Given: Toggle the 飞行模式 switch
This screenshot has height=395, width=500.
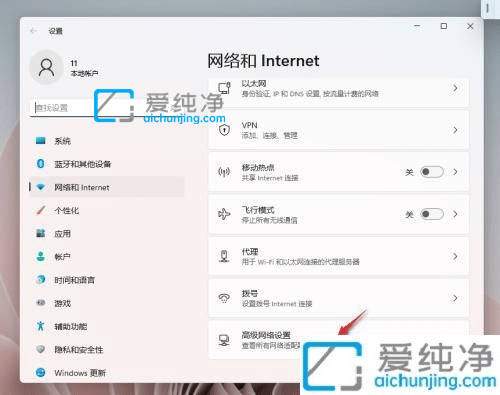Looking at the screenshot, I should pos(432,214).
